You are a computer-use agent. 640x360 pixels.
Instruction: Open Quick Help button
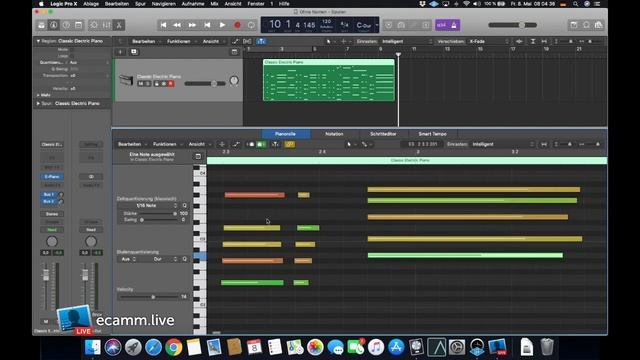(66, 25)
